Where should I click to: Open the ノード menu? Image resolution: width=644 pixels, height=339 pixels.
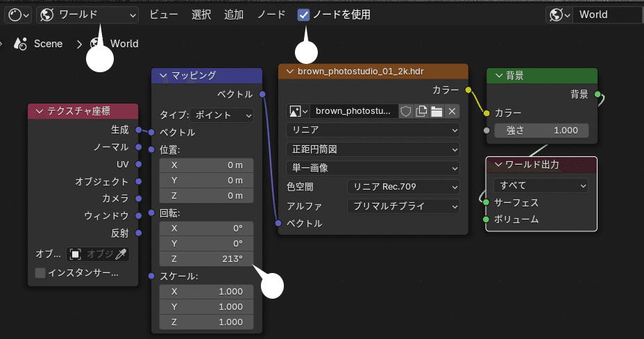pyautogui.click(x=271, y=15)
